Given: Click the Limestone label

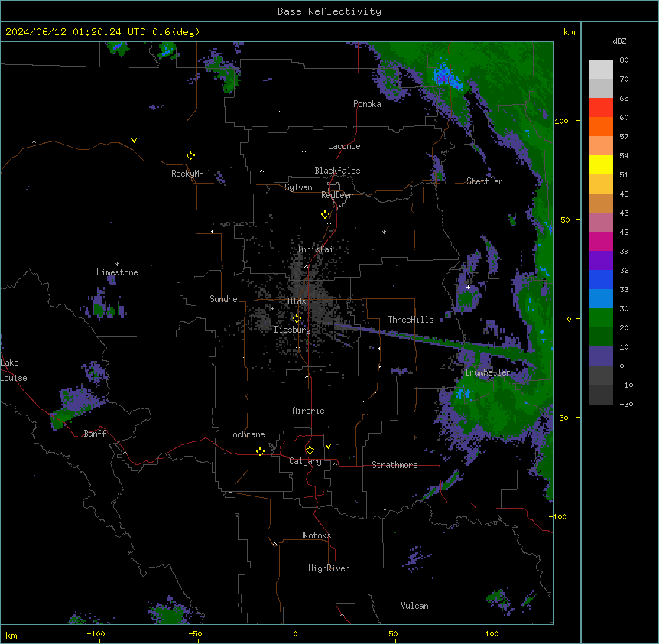Looking at the screenshot, I should tap(117, 272).
